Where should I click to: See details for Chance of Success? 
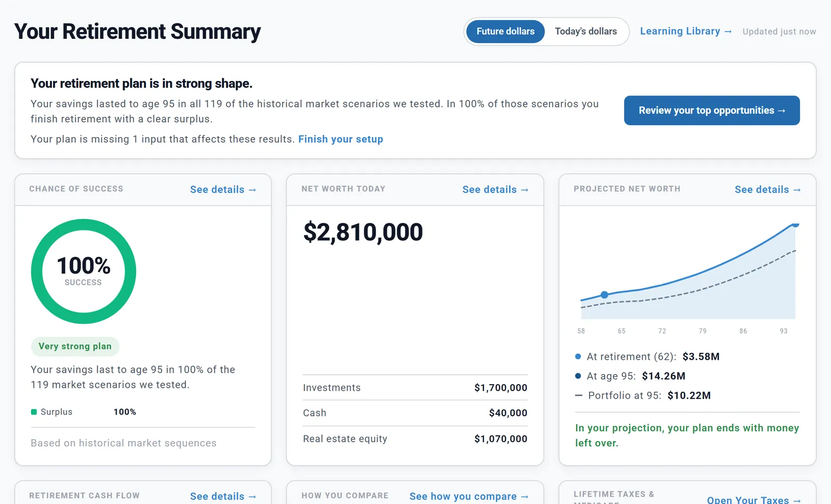tap(223, 189)
